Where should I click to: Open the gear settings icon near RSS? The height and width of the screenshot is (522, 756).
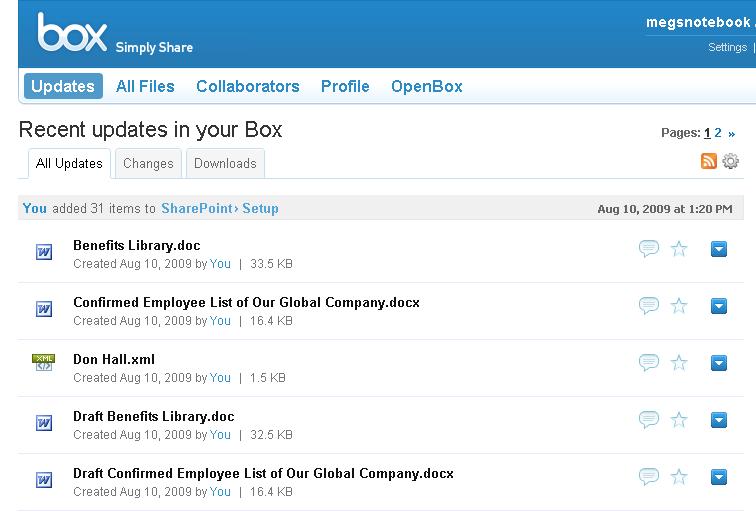731,161
